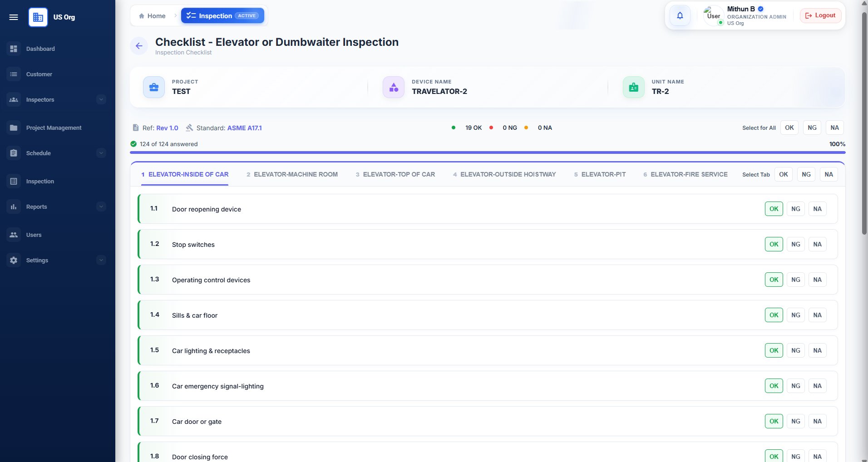
Task: Go back using the left arrow icon
Action: point(139,46)
